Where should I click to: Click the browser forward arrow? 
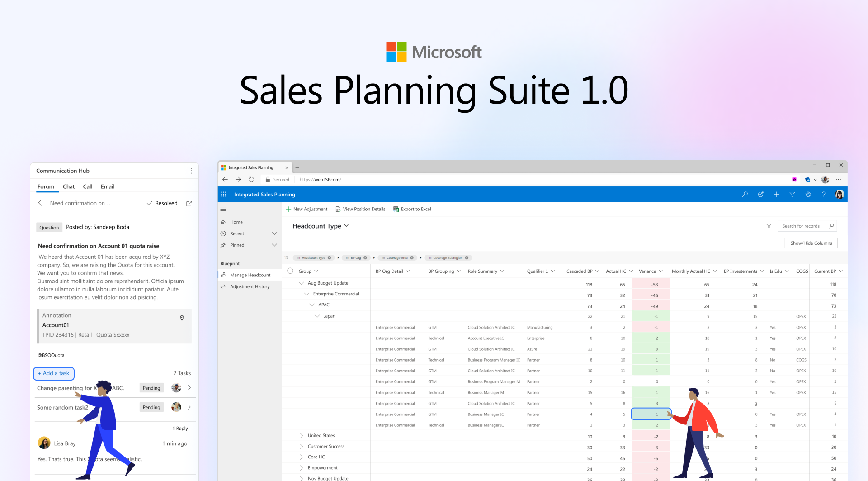[238, 180]
